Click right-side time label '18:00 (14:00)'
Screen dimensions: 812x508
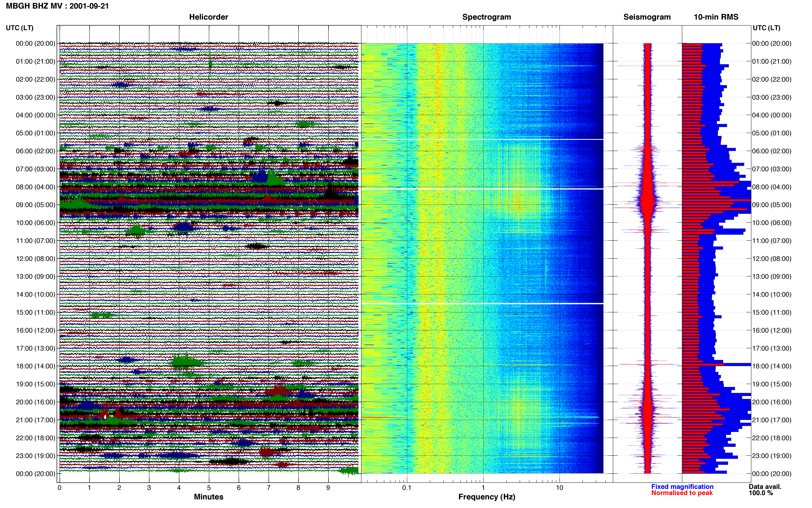772,366
